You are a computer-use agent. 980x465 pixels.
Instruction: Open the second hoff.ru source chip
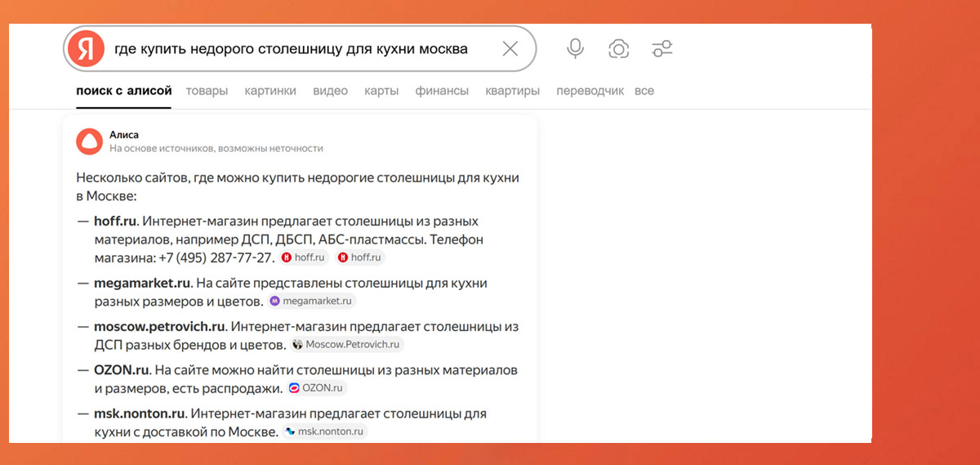pyautogui.click(x=359, y=257)
